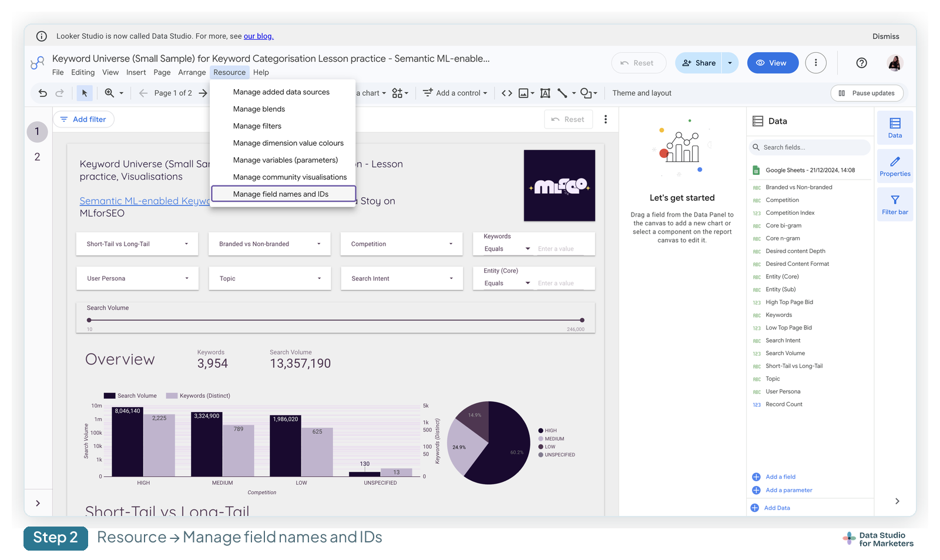Open the Share options dropdown arrow
This screenshot has width=940, height=560.
pyautogui.click(x=730, y=63)
